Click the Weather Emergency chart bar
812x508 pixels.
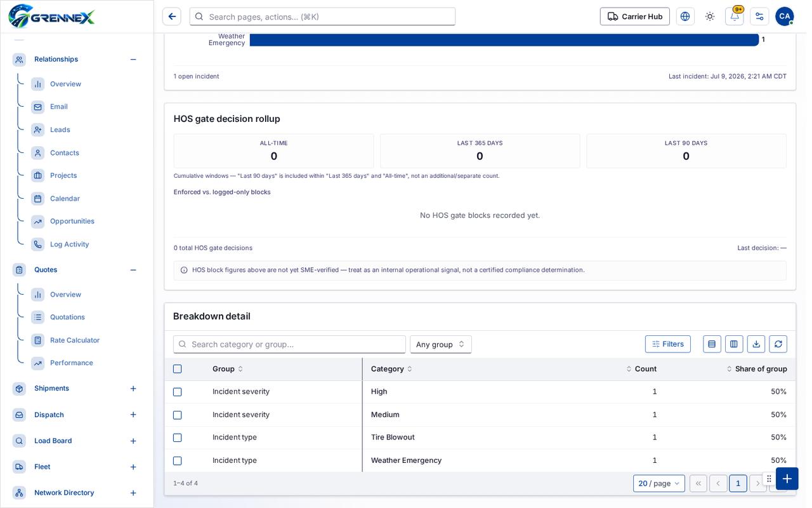(x=504, y=39)
